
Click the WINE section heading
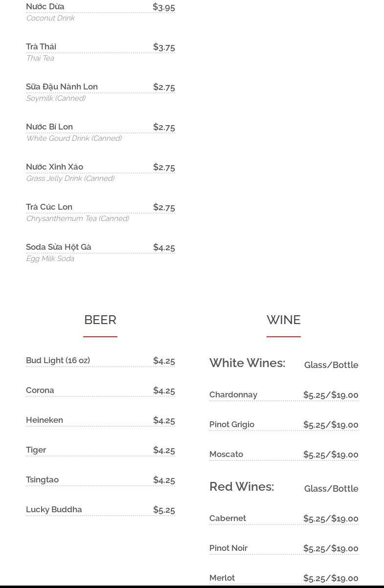[x=283, y=320]
